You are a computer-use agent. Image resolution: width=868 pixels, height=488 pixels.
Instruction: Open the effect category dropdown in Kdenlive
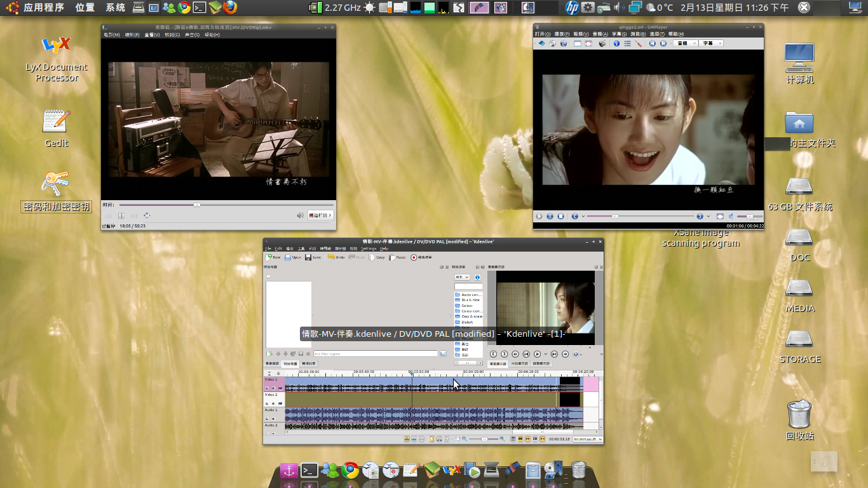point(462,277)
